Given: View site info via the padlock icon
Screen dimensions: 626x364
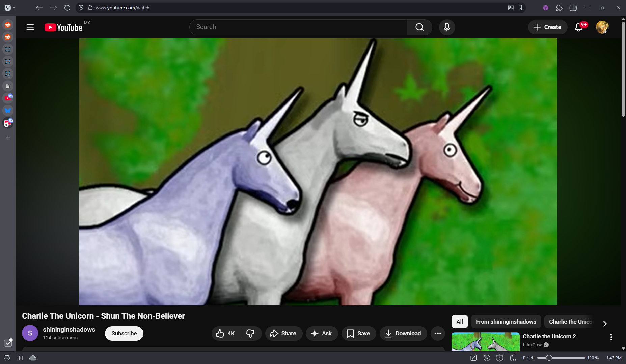Looking at the screenshot, I should pyautogui.click(x=90, y=8).
